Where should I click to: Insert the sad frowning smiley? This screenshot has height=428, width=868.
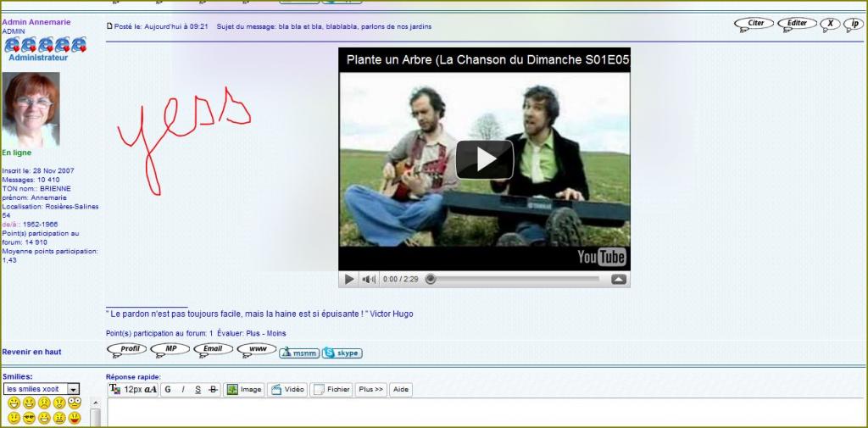[44, 403]
